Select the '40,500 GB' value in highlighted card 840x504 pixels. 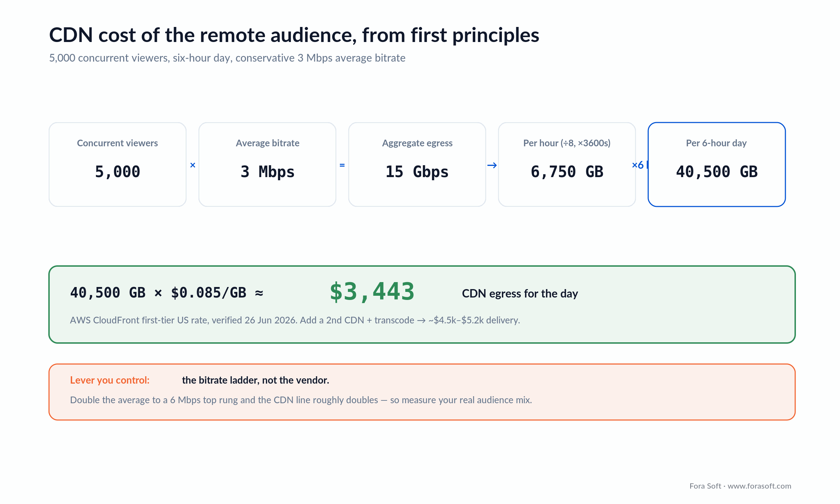[x=717, y=171]
